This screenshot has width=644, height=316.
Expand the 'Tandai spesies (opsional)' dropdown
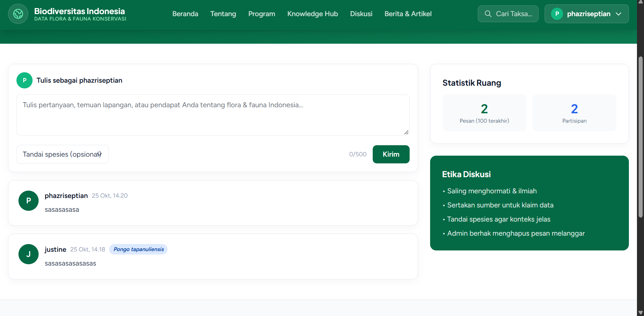click(62, 154)
